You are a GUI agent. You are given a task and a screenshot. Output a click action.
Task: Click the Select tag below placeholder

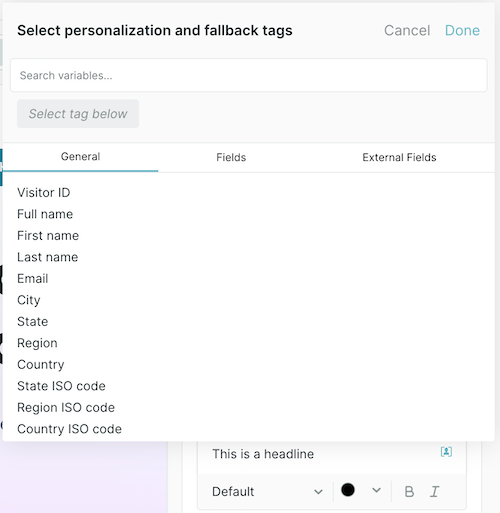[x=78, y=114]
